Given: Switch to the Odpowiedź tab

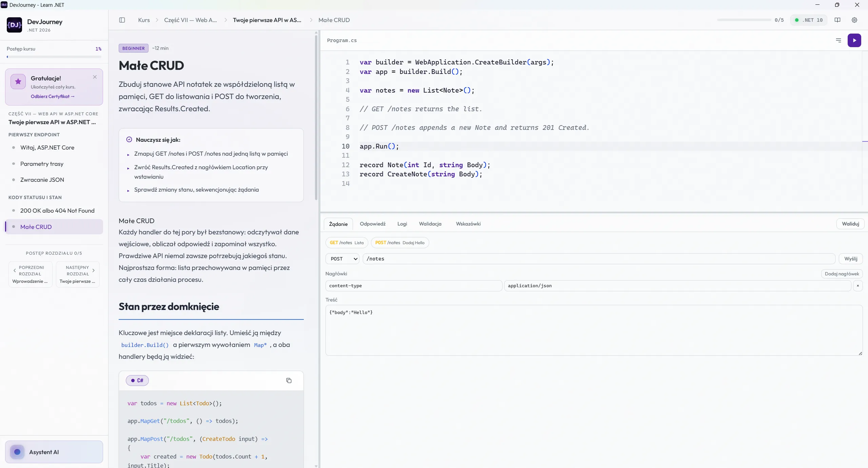Looking at the screenshot, I should 373,224.
